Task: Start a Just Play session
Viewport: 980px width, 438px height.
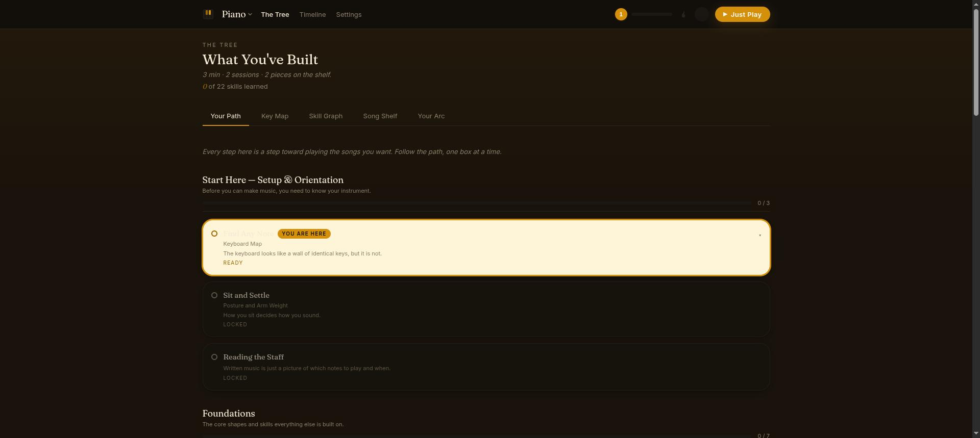Action: [742, 14]
